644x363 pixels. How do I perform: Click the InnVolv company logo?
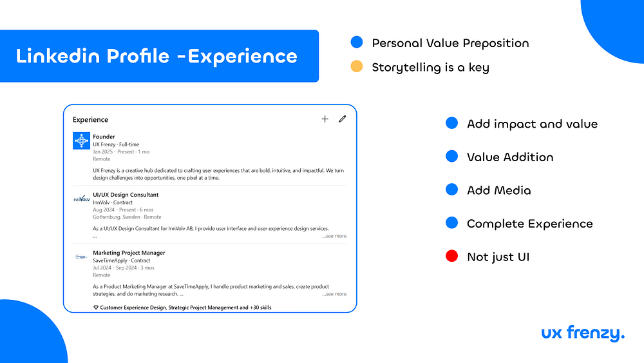(81, 199)
